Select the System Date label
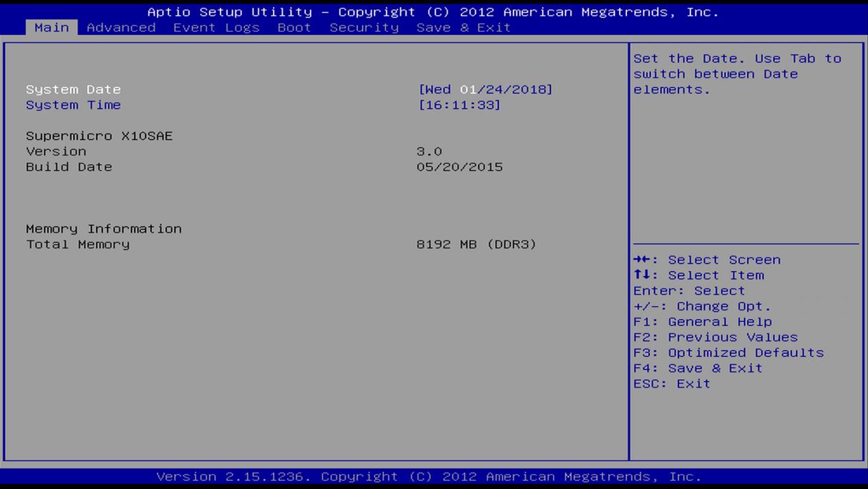This screenshot has width=868, height=489. click(x=73, y=90)
